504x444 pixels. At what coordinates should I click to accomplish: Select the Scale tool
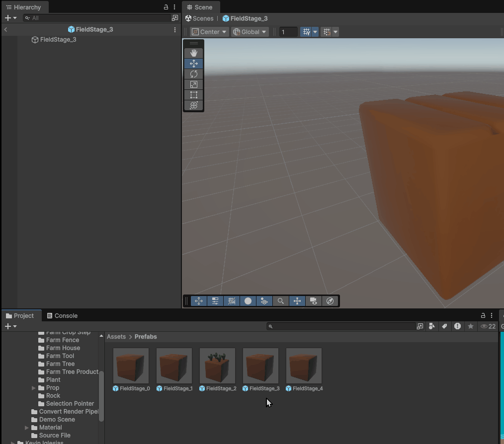coord(194,84)
